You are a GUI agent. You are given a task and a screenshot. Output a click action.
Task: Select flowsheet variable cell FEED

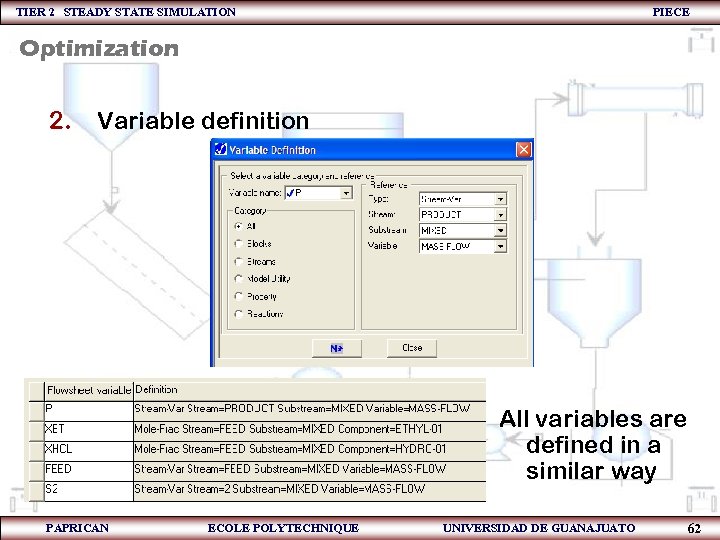tap(89, 471)
